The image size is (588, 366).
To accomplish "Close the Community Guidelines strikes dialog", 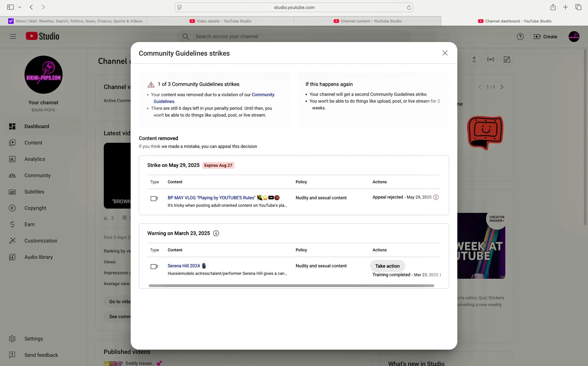I will pyautogui.click(x=445, y=53).
